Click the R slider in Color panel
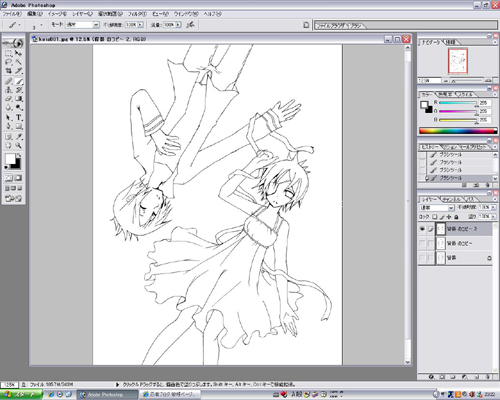The image size is (500, 400). (458, 103)
